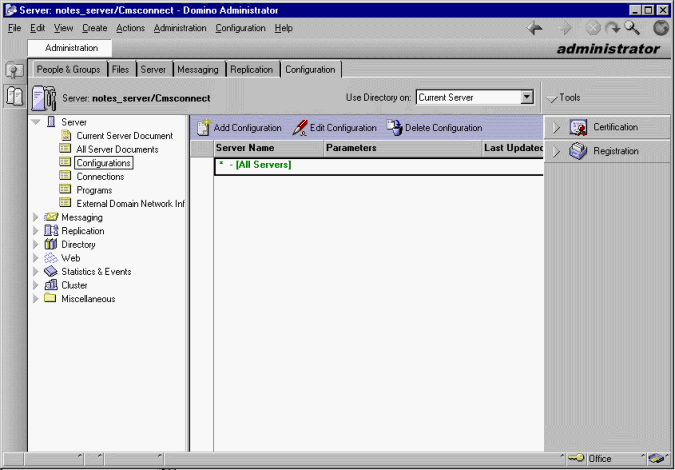Click the Cluster icon in tree

(51, 285)
